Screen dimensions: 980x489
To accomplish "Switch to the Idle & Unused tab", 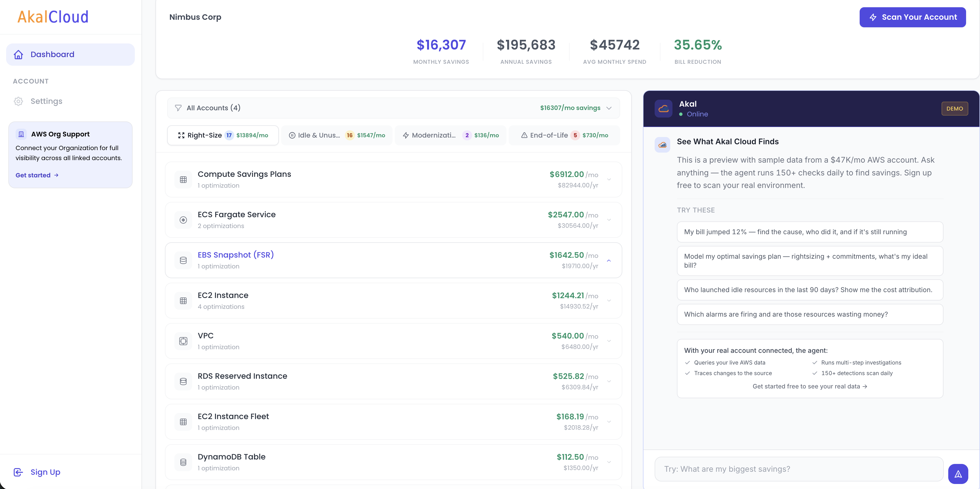I will click(x=337, y=135).
